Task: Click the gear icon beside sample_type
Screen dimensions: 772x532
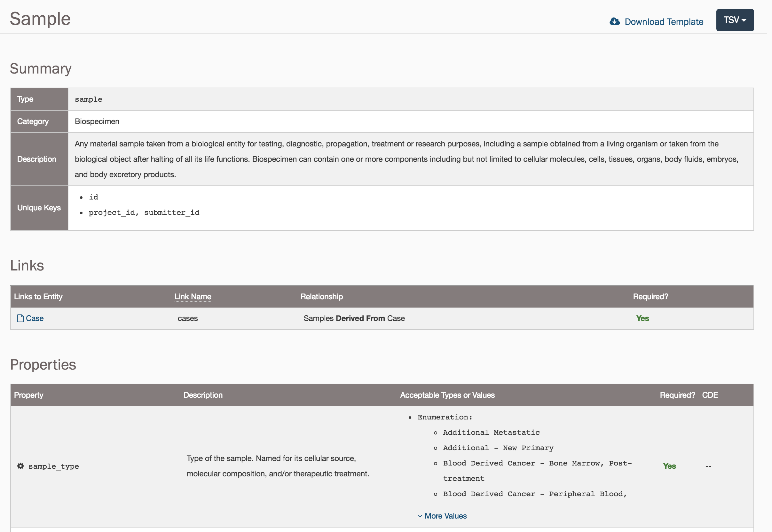Action: [20, 466]
